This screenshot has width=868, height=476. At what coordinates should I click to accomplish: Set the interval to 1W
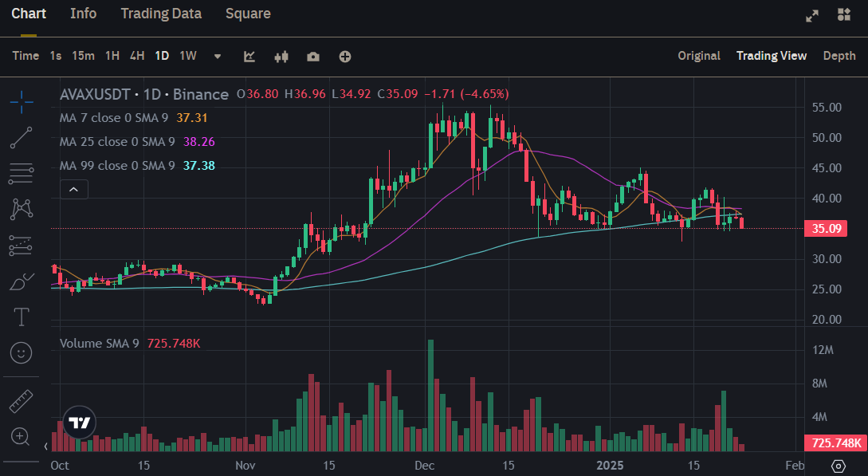188,56
